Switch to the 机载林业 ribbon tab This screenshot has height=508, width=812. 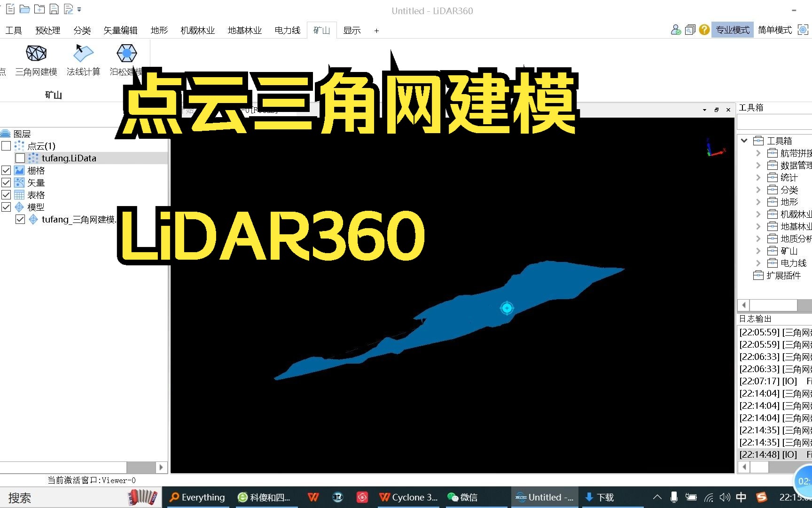[x=197, y=31]
